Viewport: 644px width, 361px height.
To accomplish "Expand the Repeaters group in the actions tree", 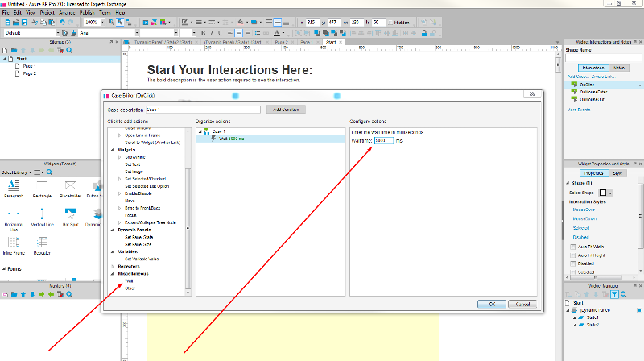I will tap(112, 267).
